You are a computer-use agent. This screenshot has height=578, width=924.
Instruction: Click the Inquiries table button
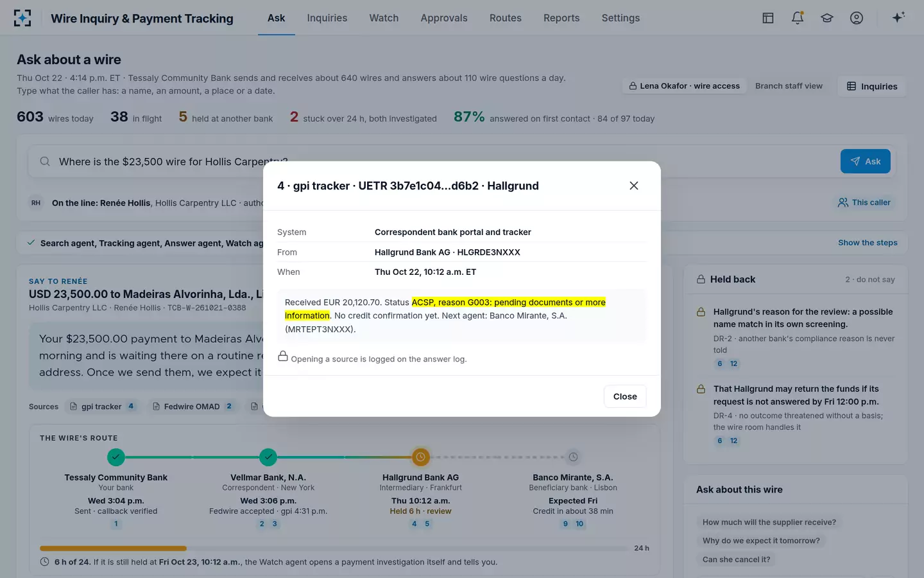click(x=872, y=86)
